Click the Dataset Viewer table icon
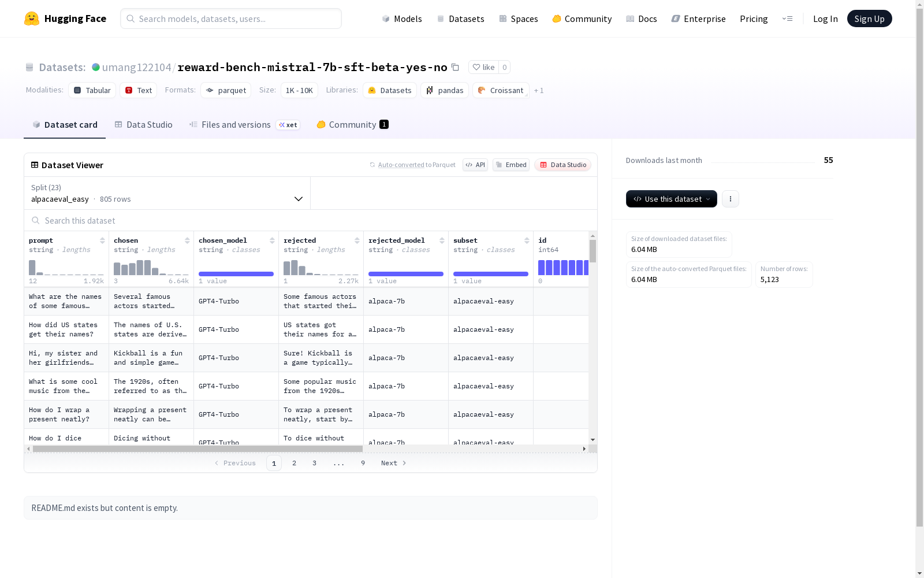 point(35,165)
